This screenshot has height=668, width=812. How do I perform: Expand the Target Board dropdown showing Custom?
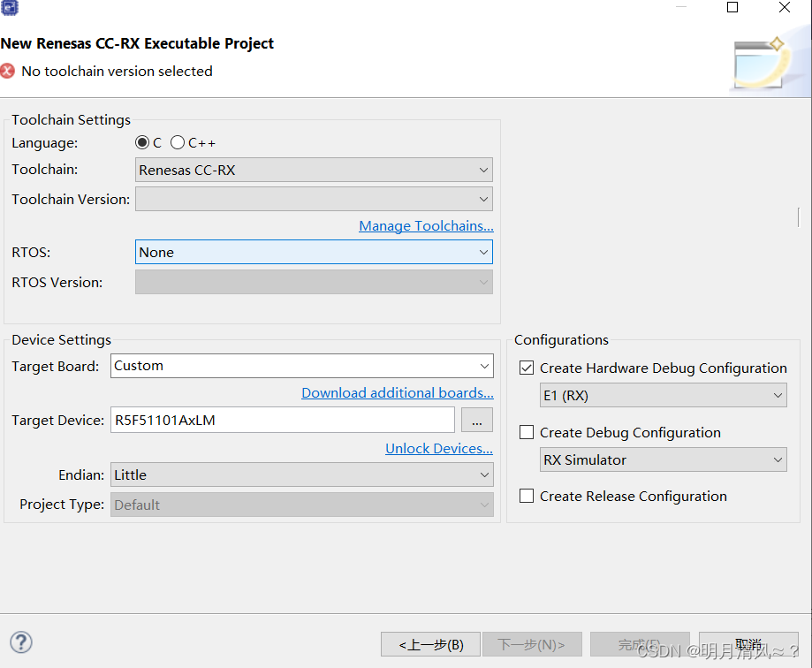pos(302,366)
